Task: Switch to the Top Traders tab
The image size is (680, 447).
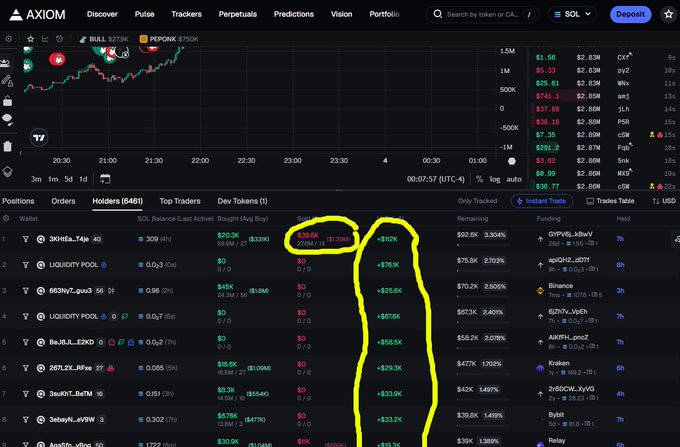Action: (x=180, y=201)
